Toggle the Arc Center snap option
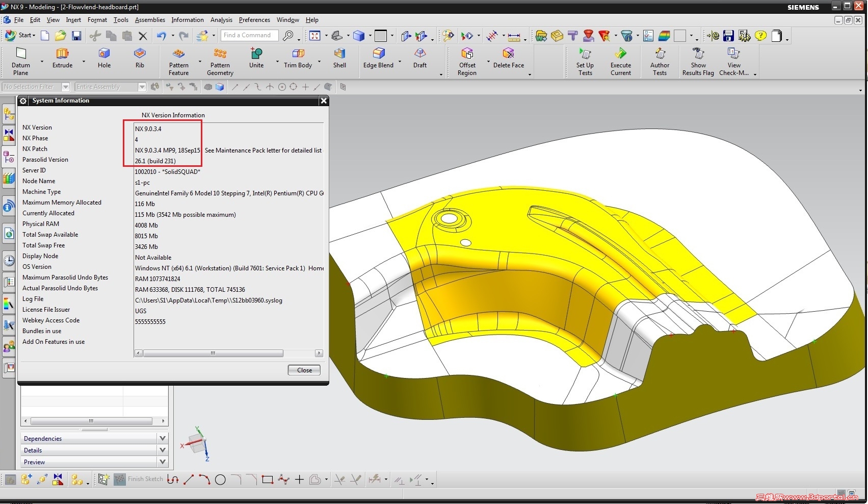 coord(282,87)
